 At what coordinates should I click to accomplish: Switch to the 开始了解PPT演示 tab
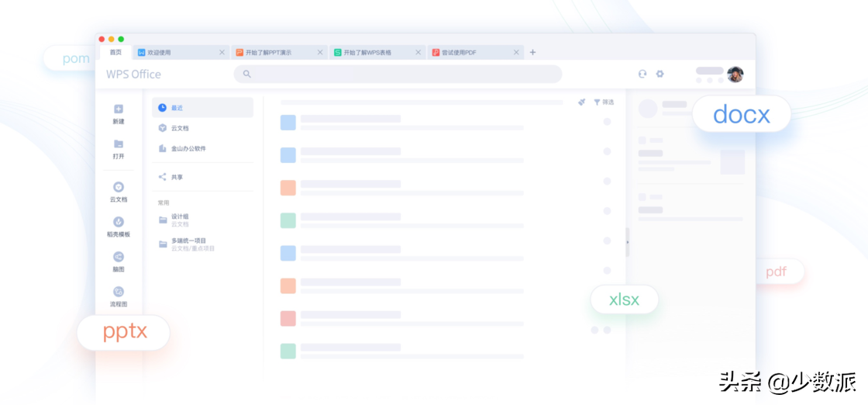click(x=279, y=53)
